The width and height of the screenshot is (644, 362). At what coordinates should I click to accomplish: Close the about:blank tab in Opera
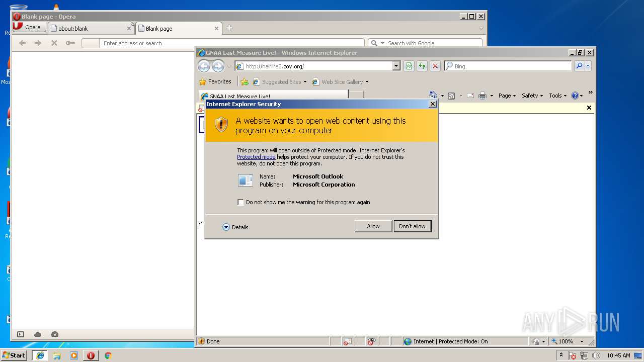click(129, 29)
